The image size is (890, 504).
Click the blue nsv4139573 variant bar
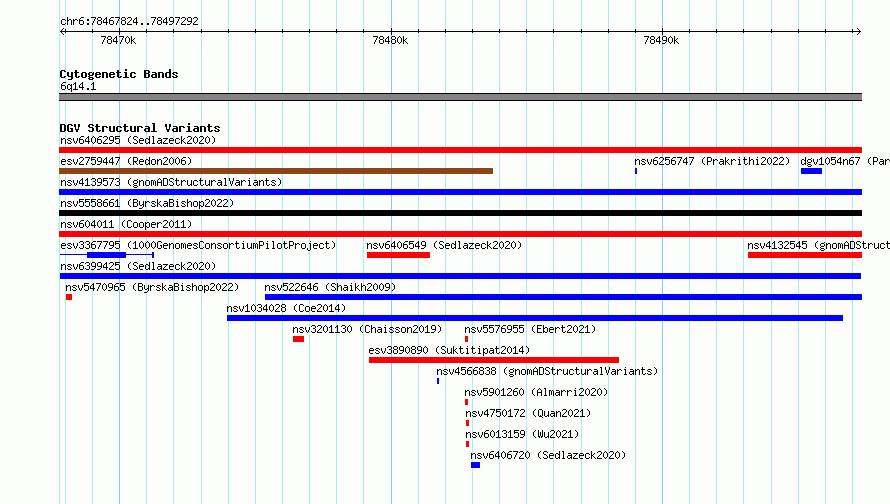click(460, 192)
